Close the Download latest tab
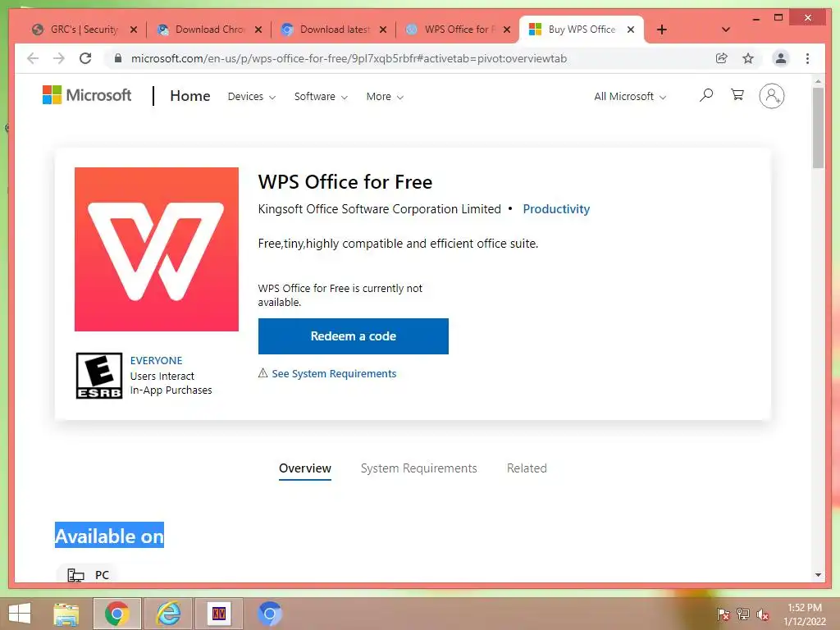840x630 pixels. point(382,30)
